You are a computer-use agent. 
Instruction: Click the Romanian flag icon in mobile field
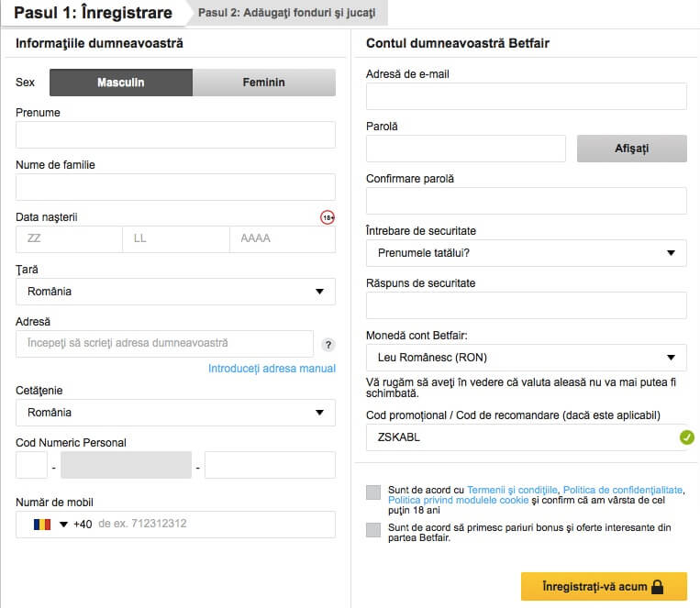[x=42, y=524]
